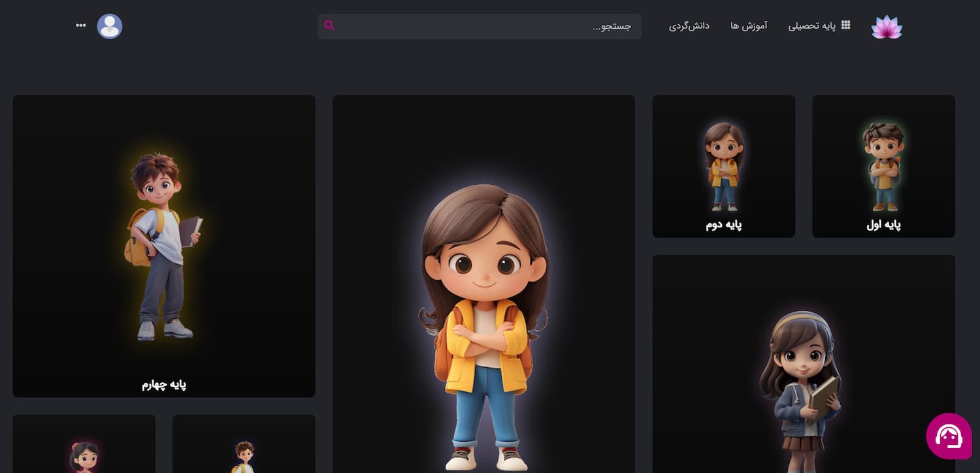Open the پایه چهارم grade page
This screenshot has width=980, height=473.
coord(163,246)
